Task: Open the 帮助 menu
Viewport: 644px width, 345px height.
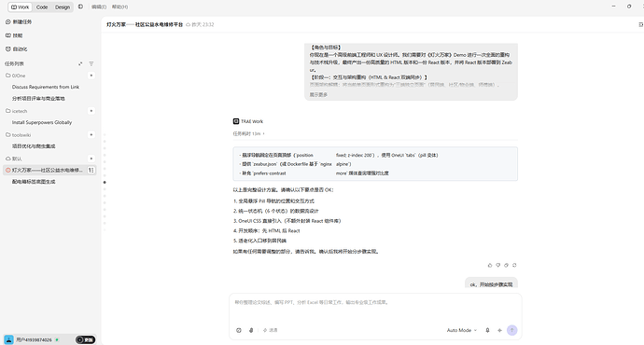Action: click(119, 7)
